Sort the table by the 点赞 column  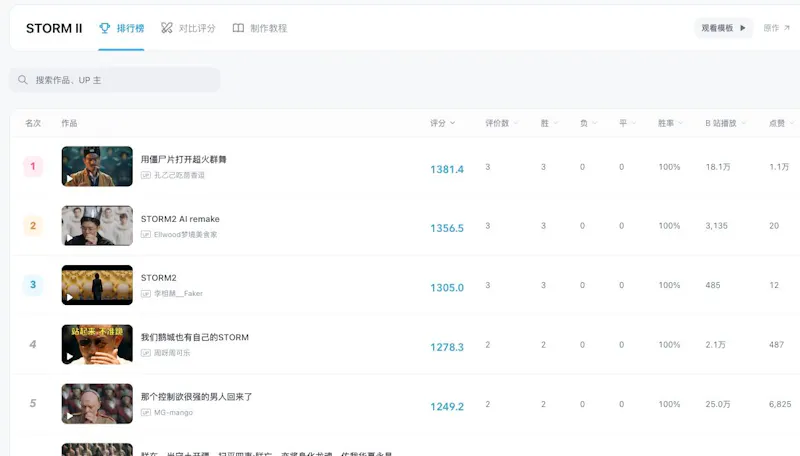coord(782,123)
